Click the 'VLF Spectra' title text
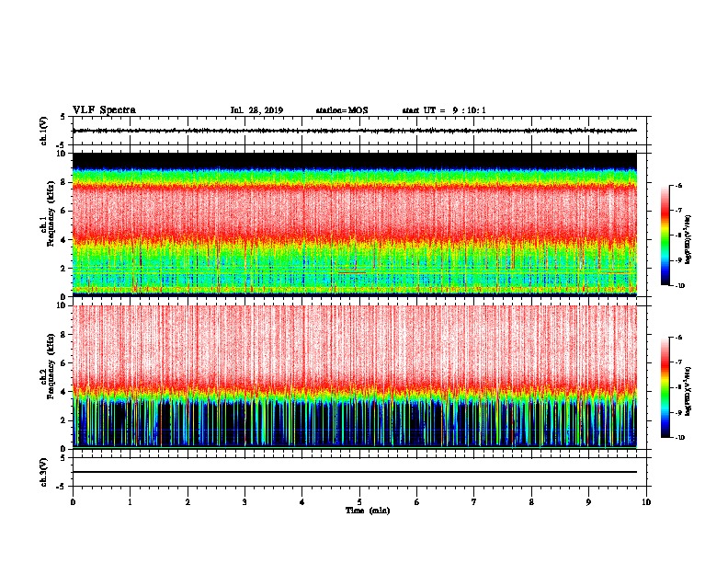The width and height of the screenshot is (728, 563). pos(104,110)
